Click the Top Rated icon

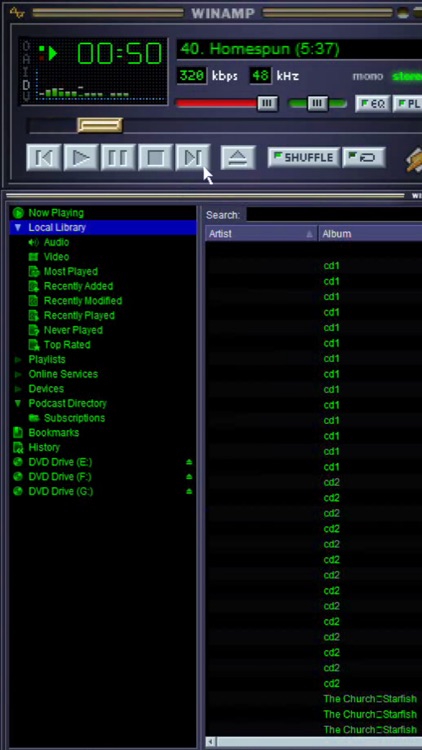[33, 345]
